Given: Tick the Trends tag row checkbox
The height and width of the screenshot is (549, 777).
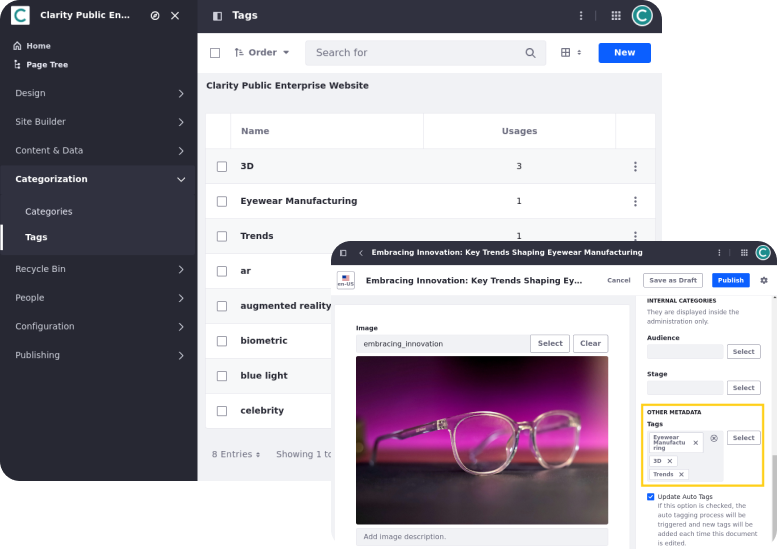Looking at the screenshot, I should pos(222,236).
